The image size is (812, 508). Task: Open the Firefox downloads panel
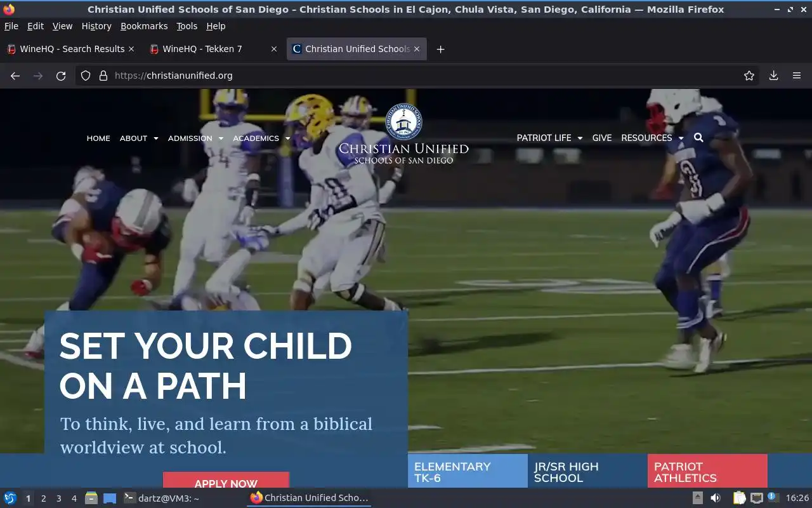tap(773, 76)
